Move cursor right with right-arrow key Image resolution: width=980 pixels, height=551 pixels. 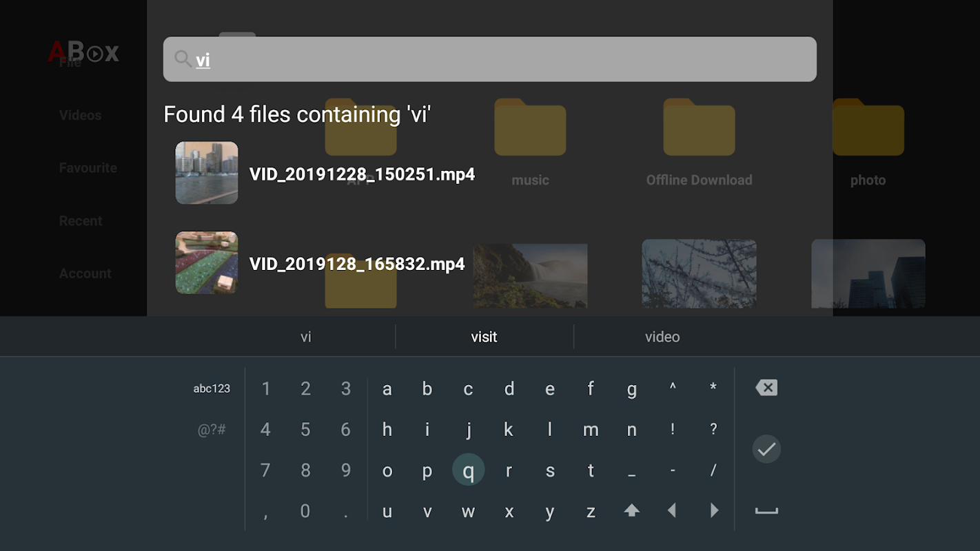(714, 511)
